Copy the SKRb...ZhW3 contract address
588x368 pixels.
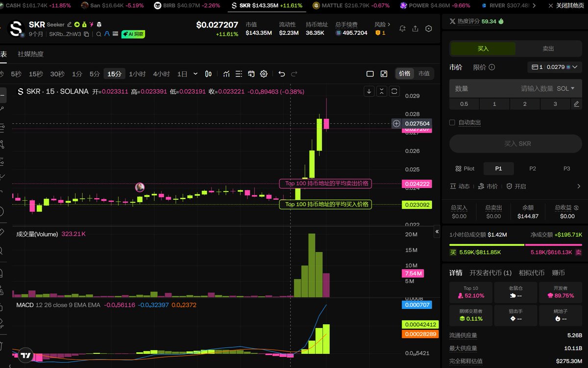pyautogui.click(x=86, y=34)
